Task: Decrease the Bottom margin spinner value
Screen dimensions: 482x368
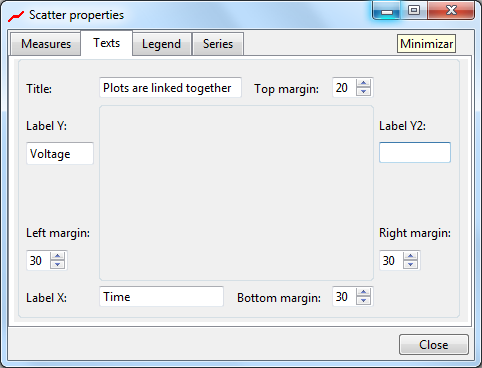Action: (363, 300)
